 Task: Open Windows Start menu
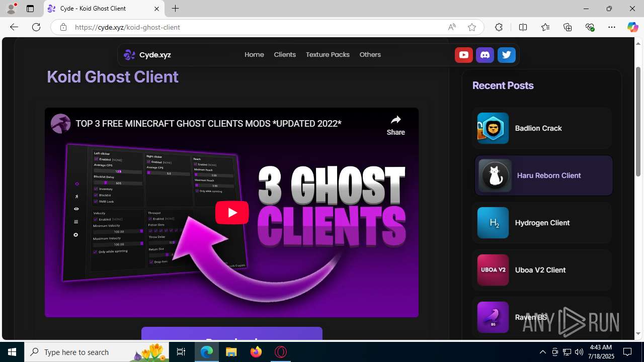coord(12,352)
